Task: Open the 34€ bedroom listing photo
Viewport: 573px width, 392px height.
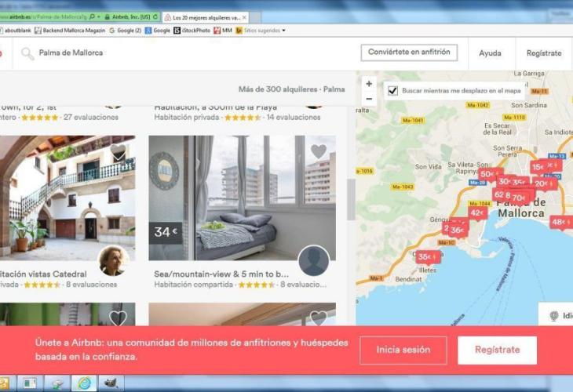Action: pyautogui.click(x=242, y=198)
